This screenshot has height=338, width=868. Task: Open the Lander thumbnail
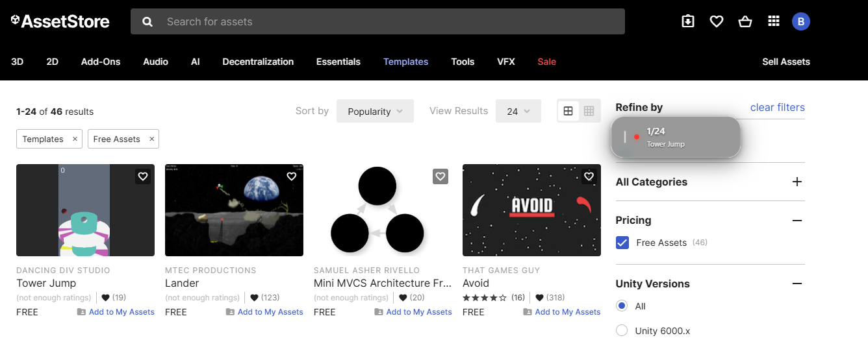pos(234,210)
